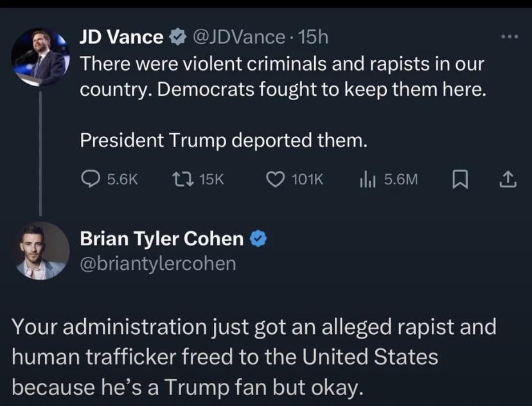Click the JD Vance display name
Viewport: 532px width, 406px height.
(x=121, y=37)
